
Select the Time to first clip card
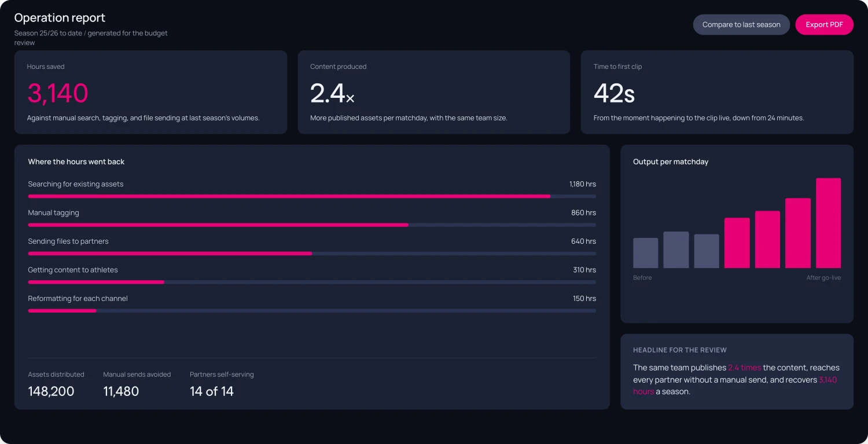click(x=717, y=92)
